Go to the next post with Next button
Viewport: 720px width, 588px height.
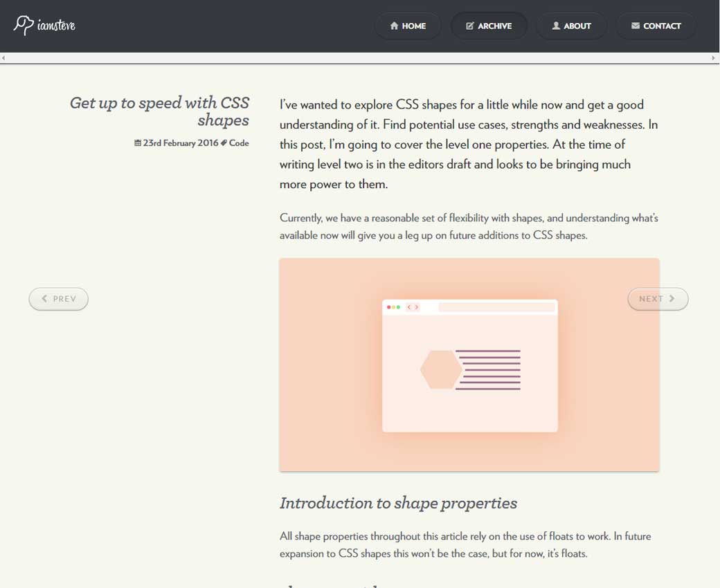[x=658, y=299]
